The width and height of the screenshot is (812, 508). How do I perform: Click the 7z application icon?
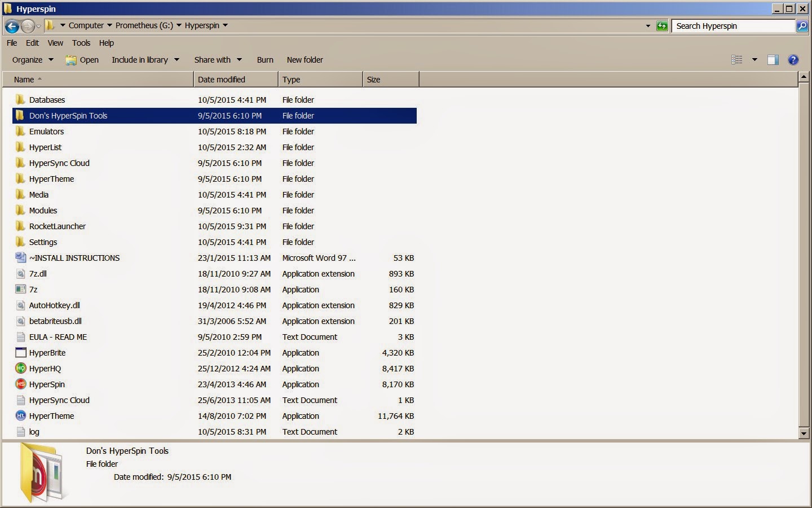[20, 290]
